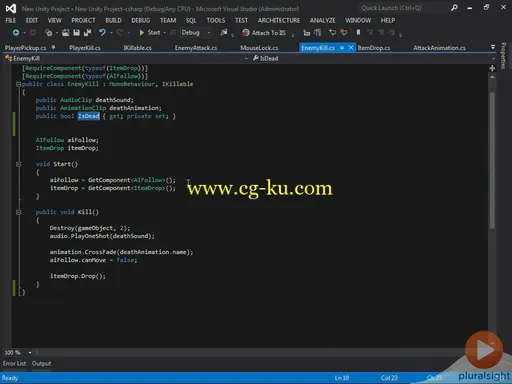Toggle a bookmark with the bookmark icon
The width and height of the screenshot is (512, 384).
point(358,33)
